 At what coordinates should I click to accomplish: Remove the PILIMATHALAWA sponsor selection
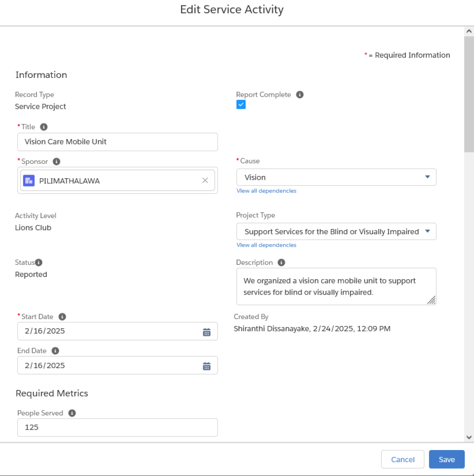(205, 181)
